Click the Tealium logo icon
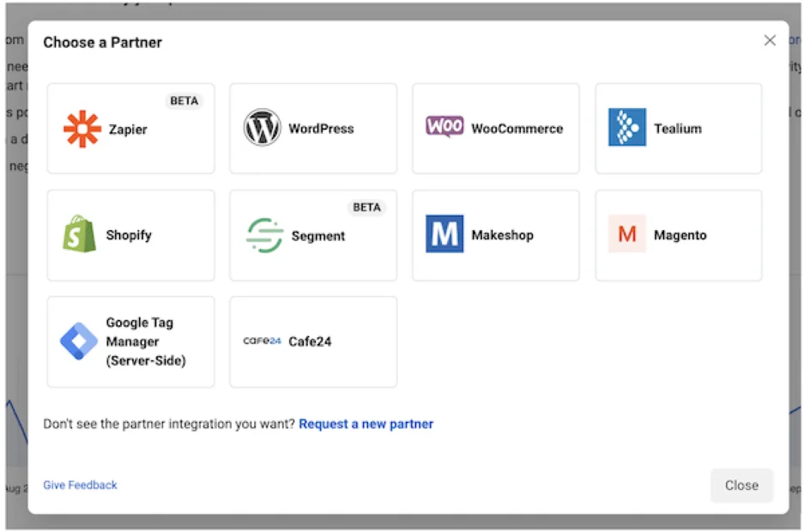The height and width of the screenshot is (532, 804). [x=626, y=126]
